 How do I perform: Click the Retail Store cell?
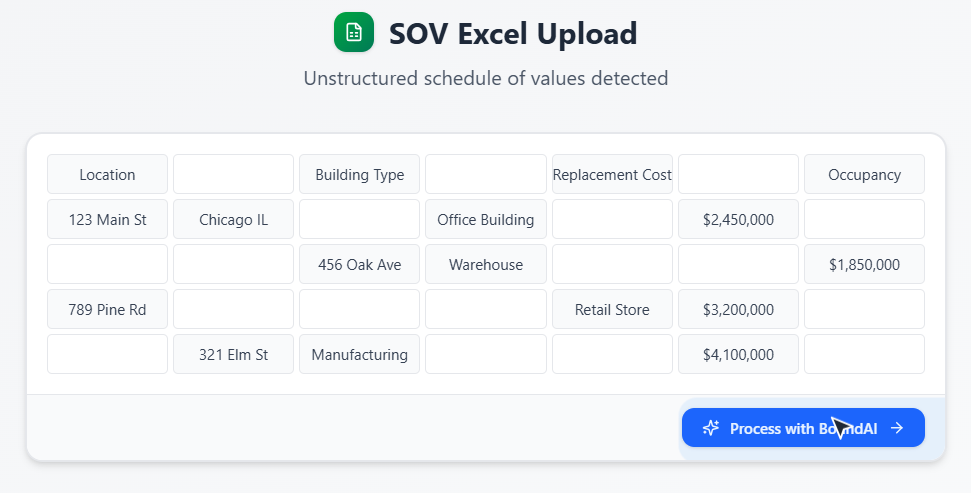click(x=612, y=309)
